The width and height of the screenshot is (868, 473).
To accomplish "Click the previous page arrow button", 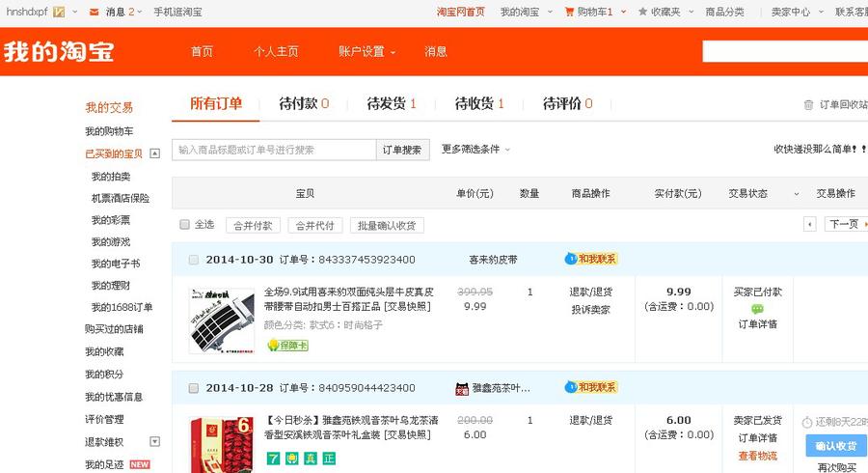I will 810,224.
